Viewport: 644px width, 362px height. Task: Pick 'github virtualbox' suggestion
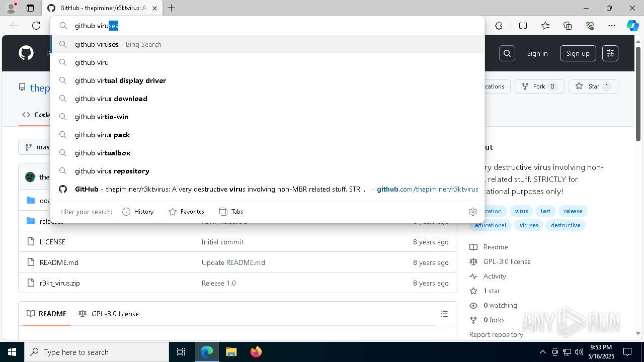[268, 153]
